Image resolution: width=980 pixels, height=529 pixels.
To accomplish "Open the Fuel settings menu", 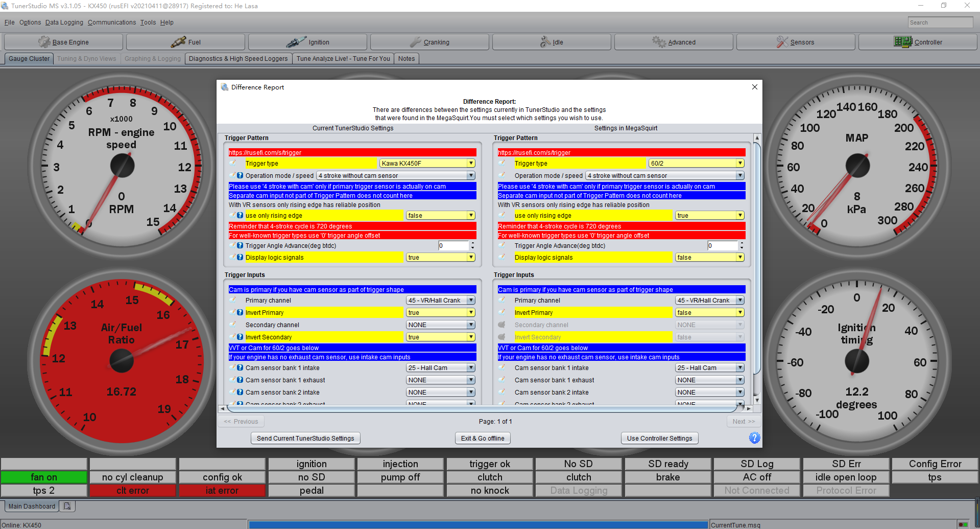I will click(x=186, y=42).
